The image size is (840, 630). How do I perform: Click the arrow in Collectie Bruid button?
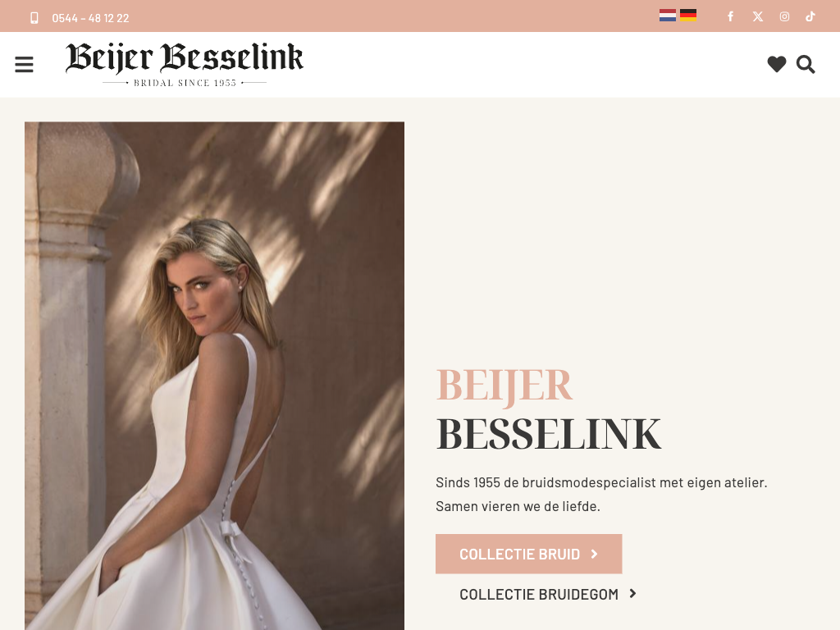pos(594,554)
